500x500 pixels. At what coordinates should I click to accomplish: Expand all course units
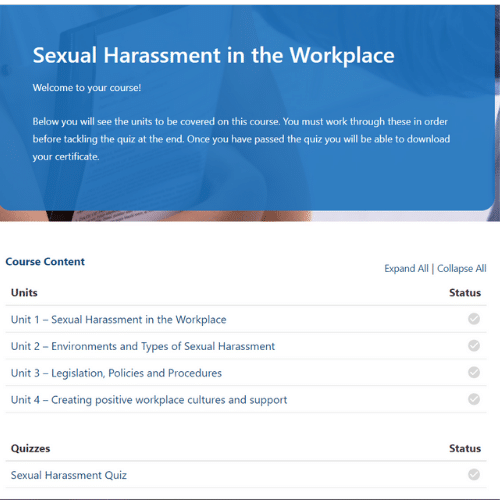tap(406, 268)
